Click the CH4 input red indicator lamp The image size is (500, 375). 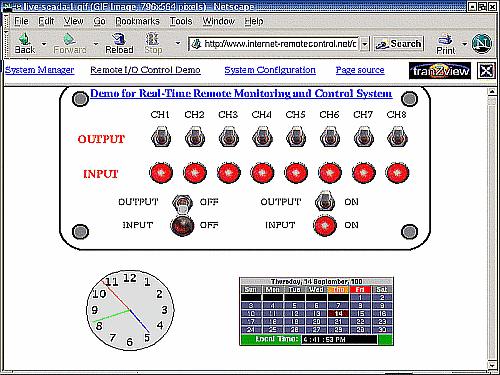click(262, 173)
